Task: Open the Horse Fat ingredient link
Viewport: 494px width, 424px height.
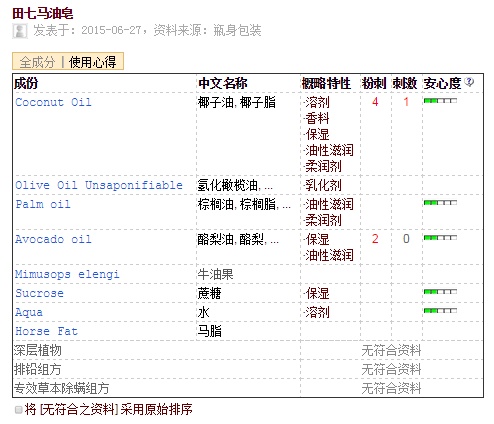Action: 46,331
